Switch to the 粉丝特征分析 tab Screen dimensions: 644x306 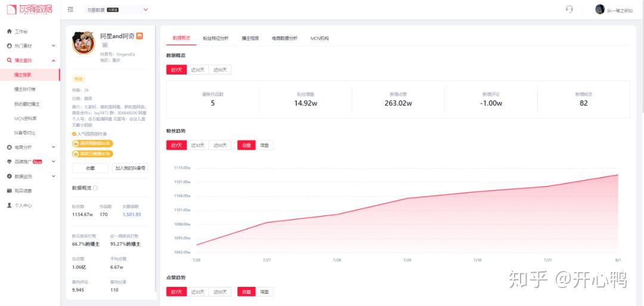[216, 38]
